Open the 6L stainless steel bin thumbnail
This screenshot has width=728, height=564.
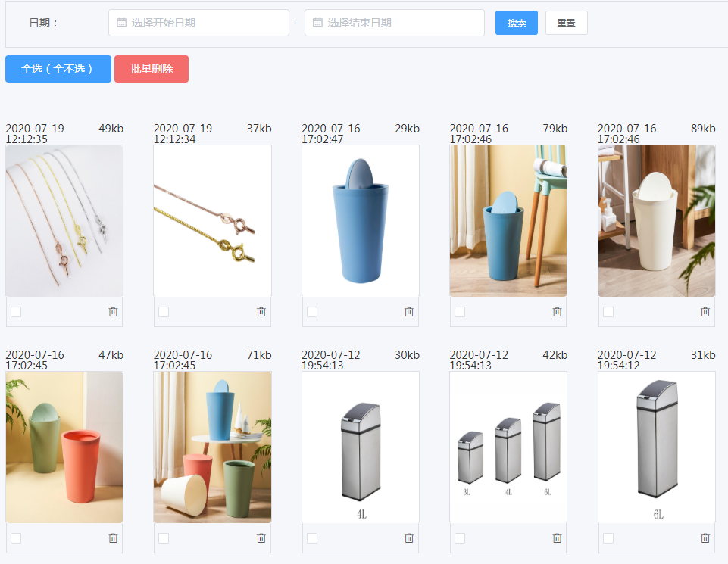(x=657, y=447)
